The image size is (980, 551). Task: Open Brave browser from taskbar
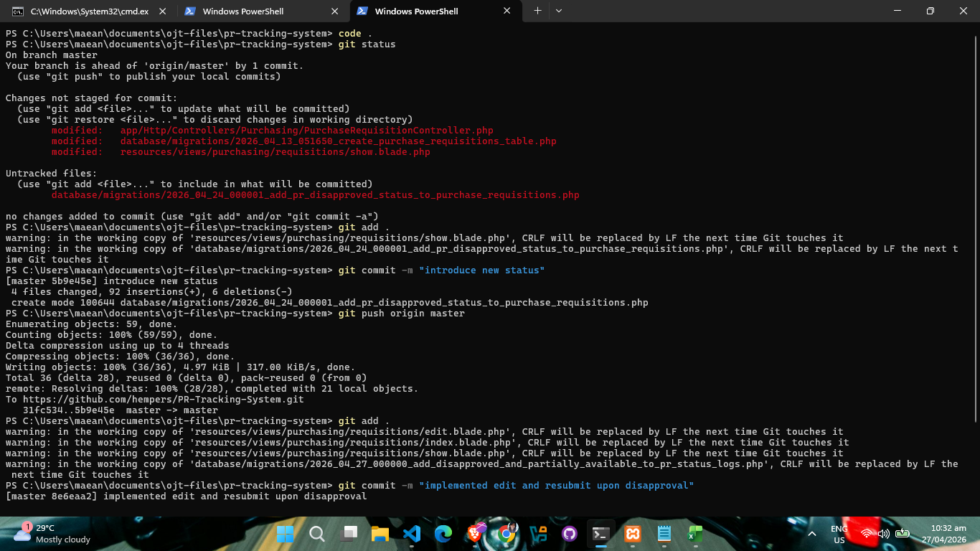[x=475, y=534]
